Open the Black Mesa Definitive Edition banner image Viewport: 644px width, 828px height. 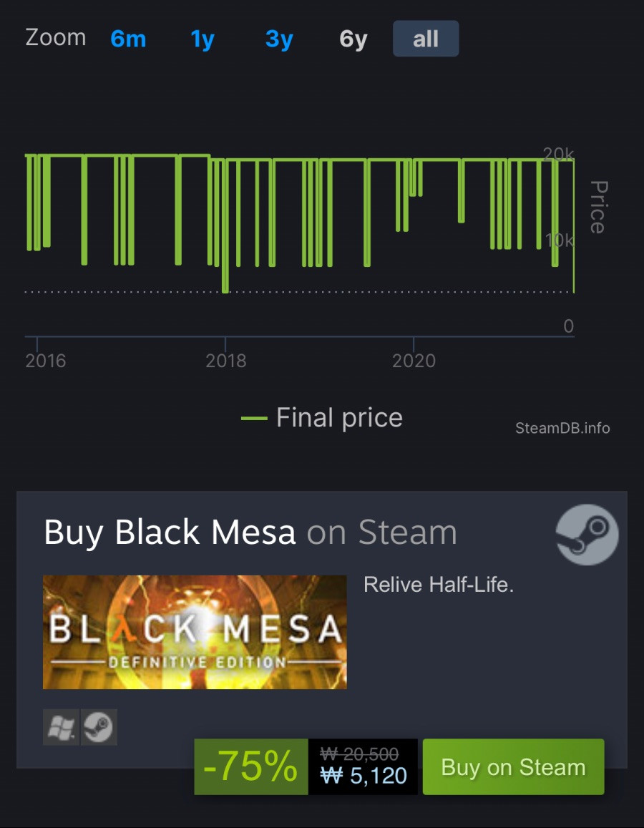tap(195, 632)
